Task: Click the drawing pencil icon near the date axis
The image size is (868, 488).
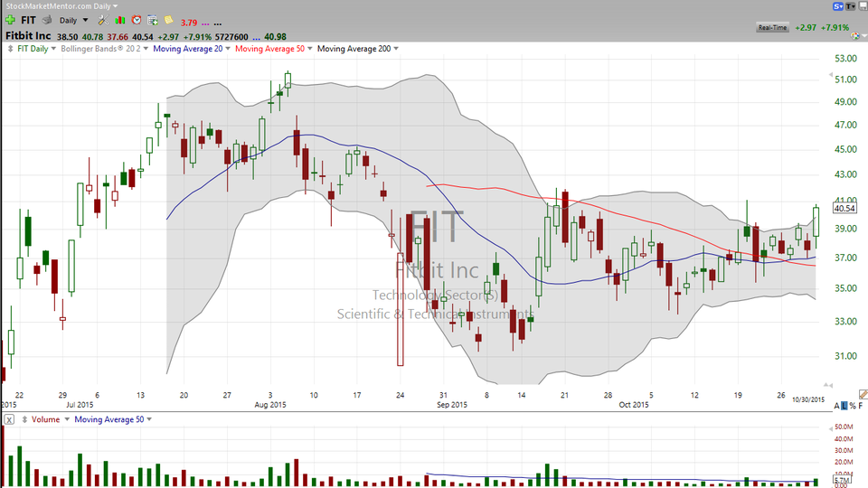Action: [863, 395]
